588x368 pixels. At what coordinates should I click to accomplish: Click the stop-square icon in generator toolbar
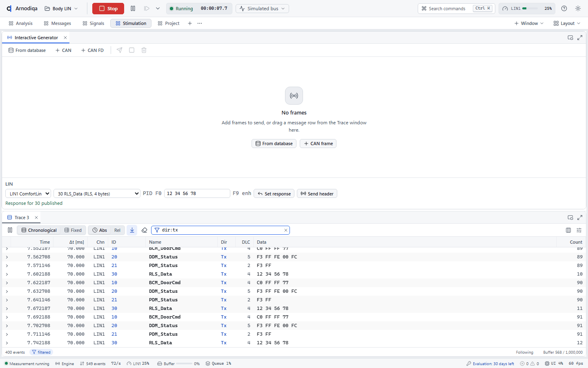132,50
